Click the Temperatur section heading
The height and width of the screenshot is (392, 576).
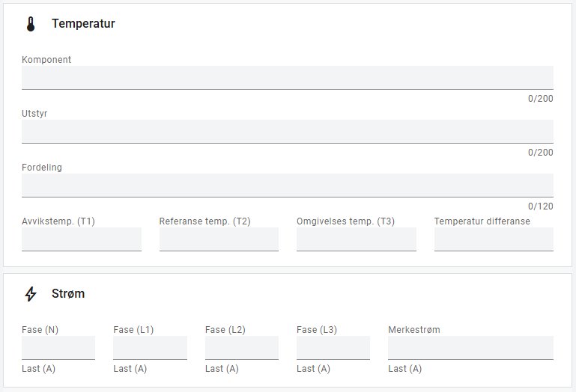(x=83, y=23)
